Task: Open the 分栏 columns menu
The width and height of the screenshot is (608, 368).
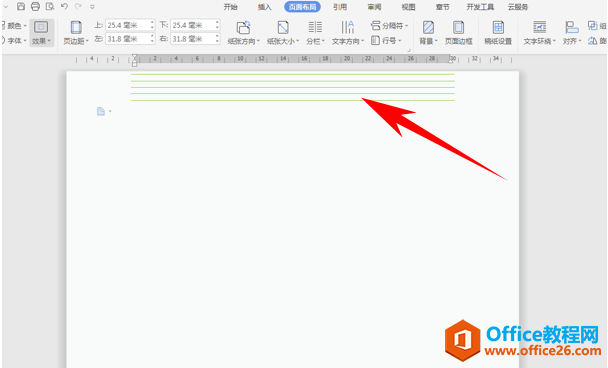Action: tap(315, 33)
